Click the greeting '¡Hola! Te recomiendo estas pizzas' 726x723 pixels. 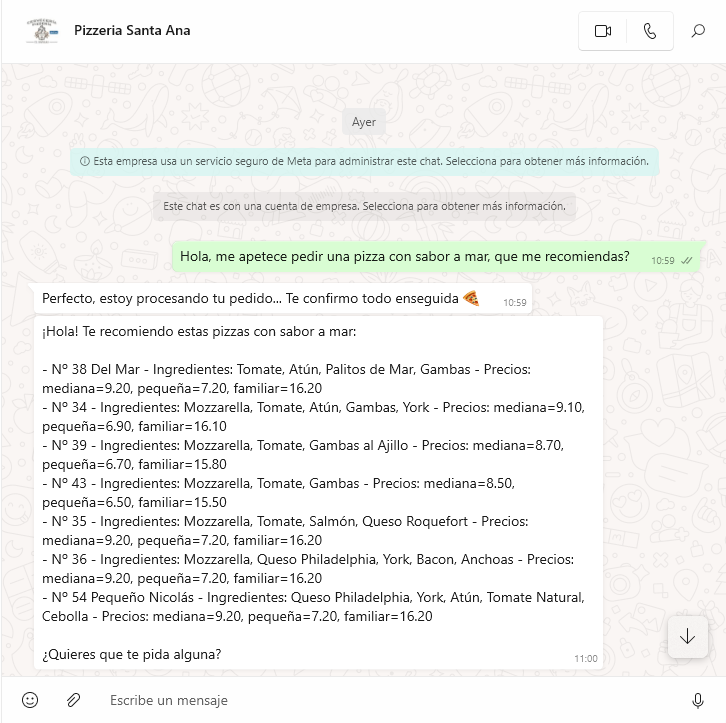(x=199, y=331)
